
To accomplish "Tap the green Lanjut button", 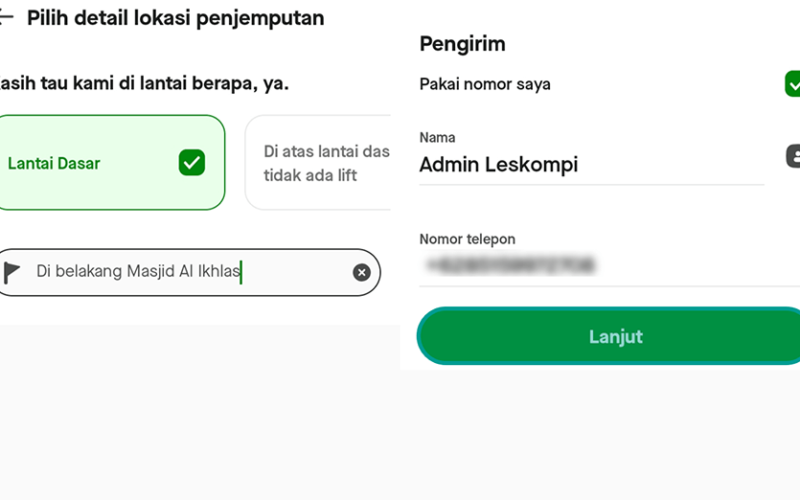I will tap(609, 336).
